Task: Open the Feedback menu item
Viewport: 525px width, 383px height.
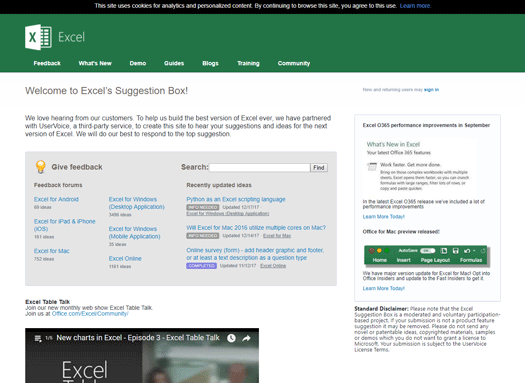Action: point(47,63)
